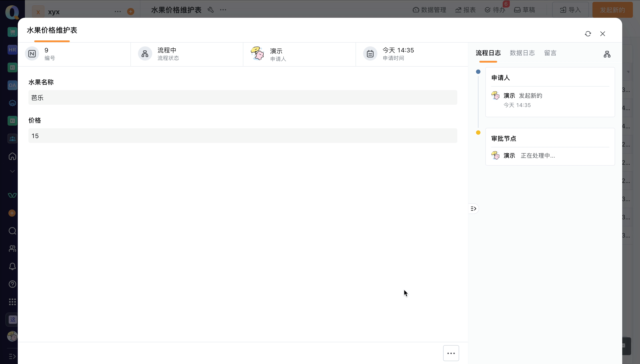
Task: Click the 发起新的 text in applicant log
Action: click(x=530, y=95)
